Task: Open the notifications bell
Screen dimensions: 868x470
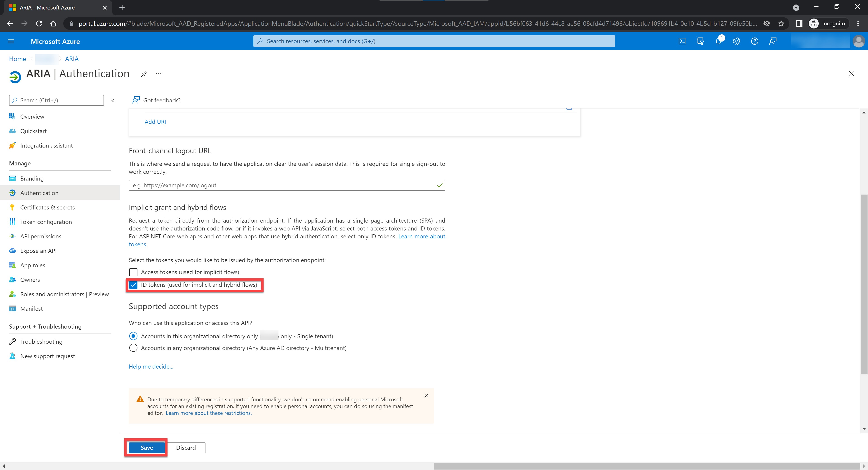Action: [x=718, y=41]
